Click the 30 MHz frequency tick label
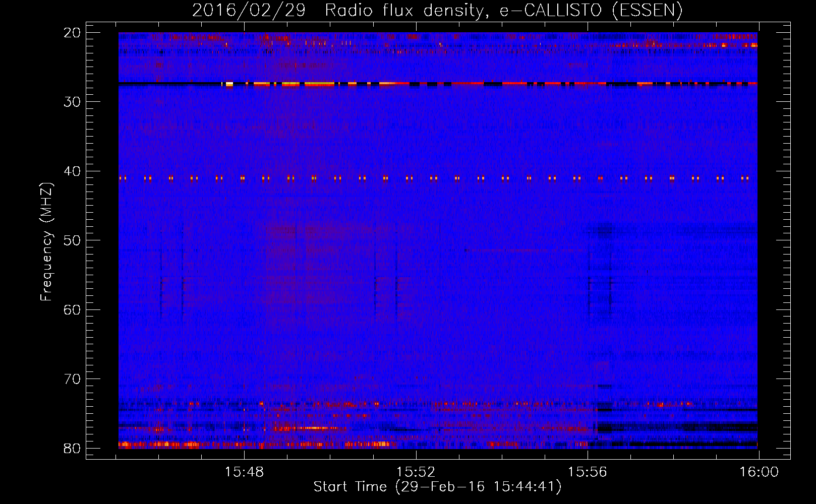 click(x=73, y=102)
